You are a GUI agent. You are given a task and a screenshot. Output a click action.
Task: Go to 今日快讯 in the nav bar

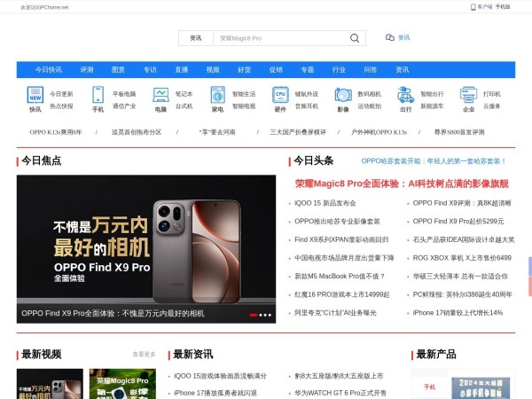click(49, 69)
